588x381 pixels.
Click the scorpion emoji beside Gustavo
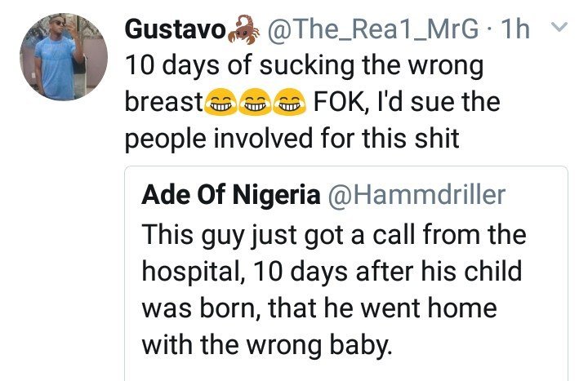click(243, 29)
